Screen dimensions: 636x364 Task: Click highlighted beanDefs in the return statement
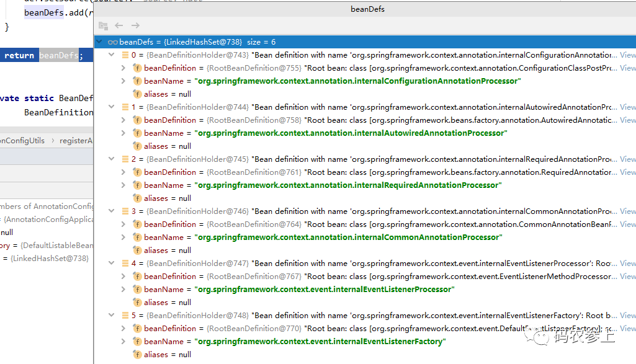(59, 55)
